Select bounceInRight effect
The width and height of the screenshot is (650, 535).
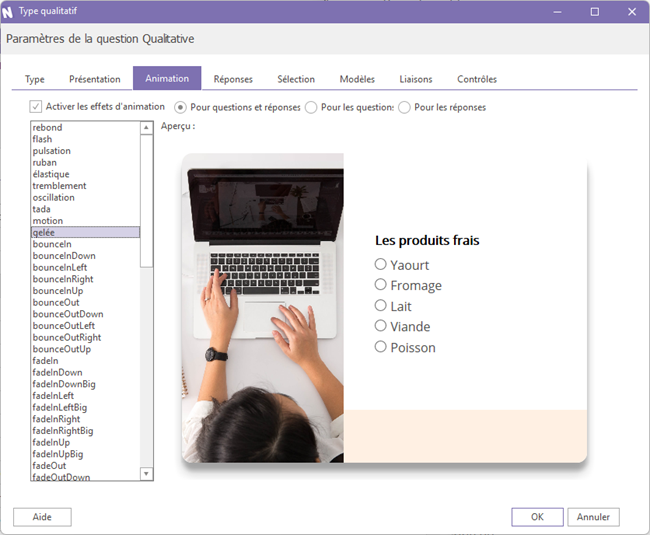86,279
